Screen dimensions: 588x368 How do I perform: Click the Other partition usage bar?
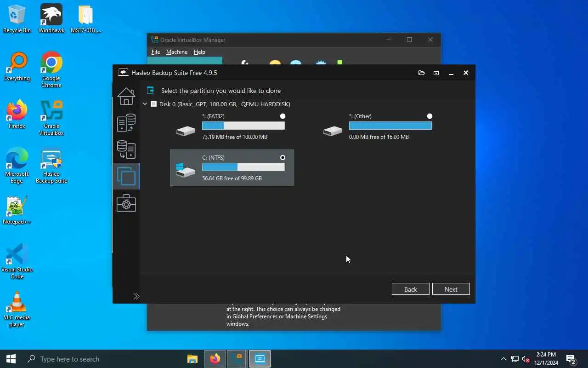pos(390,126)
